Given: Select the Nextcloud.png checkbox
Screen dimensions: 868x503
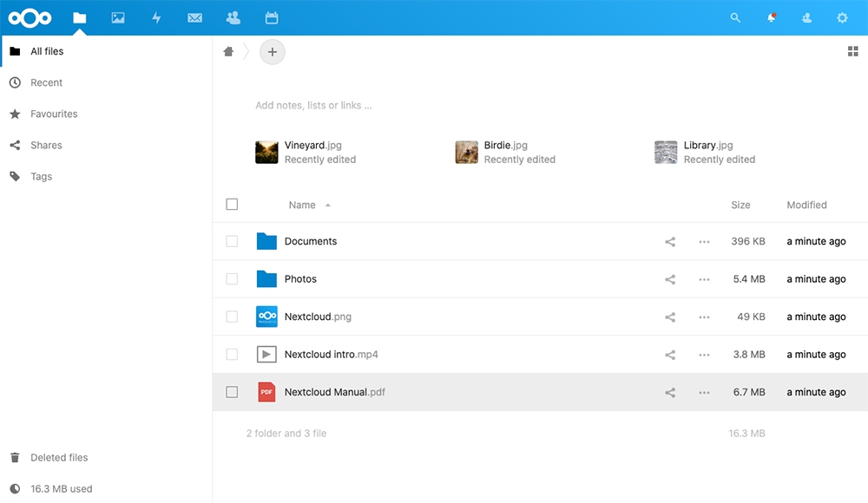Looking at the screenshot, I should (x=232, y=317).
